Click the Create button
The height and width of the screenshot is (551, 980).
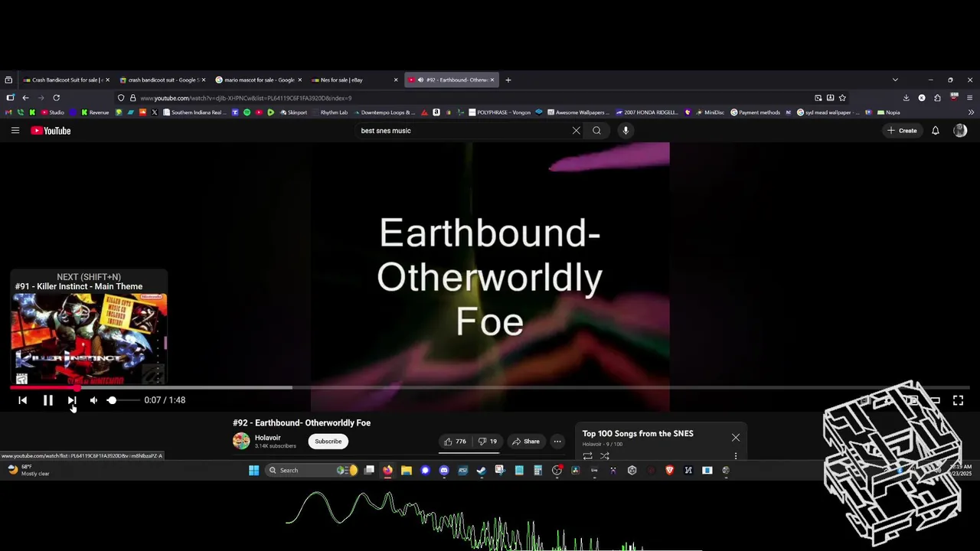tap(901, 131)
